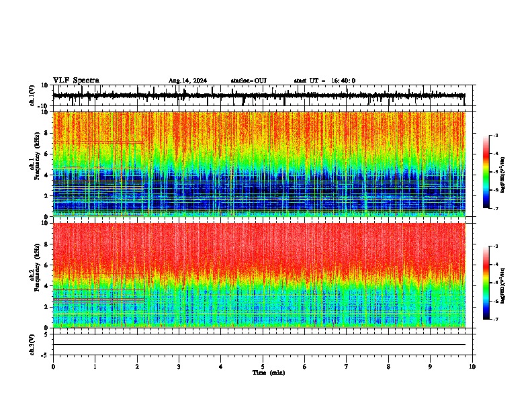Click the "-7" value on ch.2 color bar

click(495, 319)
